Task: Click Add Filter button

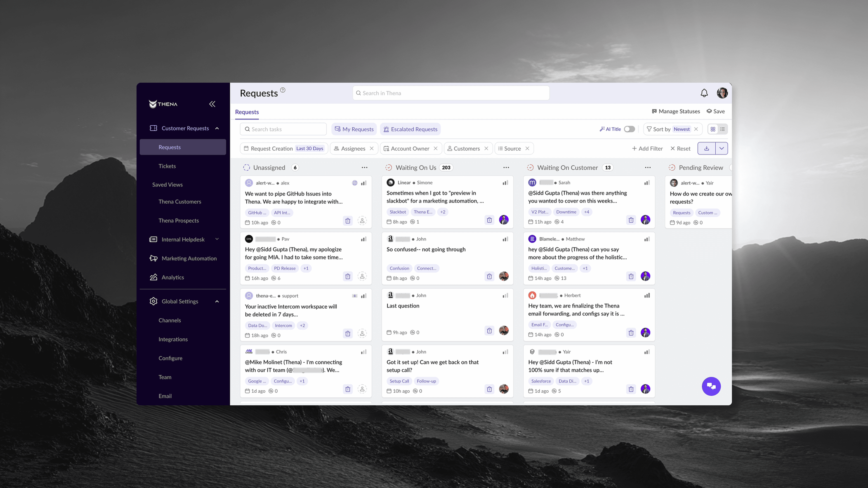Action: pyautogui.click(x=647, y=148)
